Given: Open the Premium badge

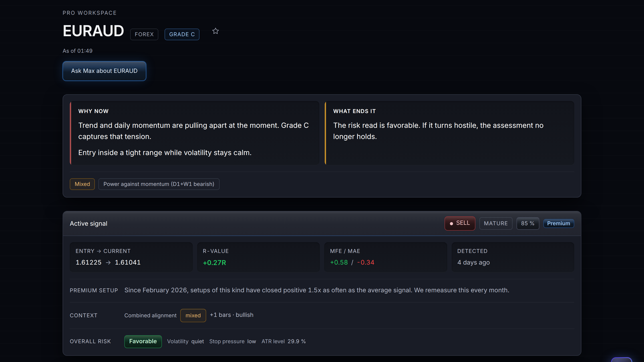Looking at the screenshot, I should click(558, 223).
